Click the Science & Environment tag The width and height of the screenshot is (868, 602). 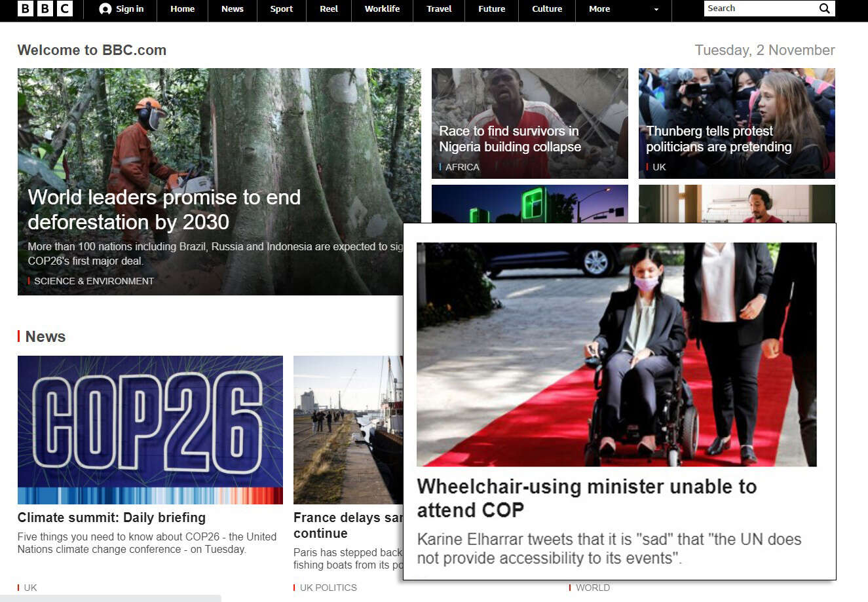click(x=94, y=281)
